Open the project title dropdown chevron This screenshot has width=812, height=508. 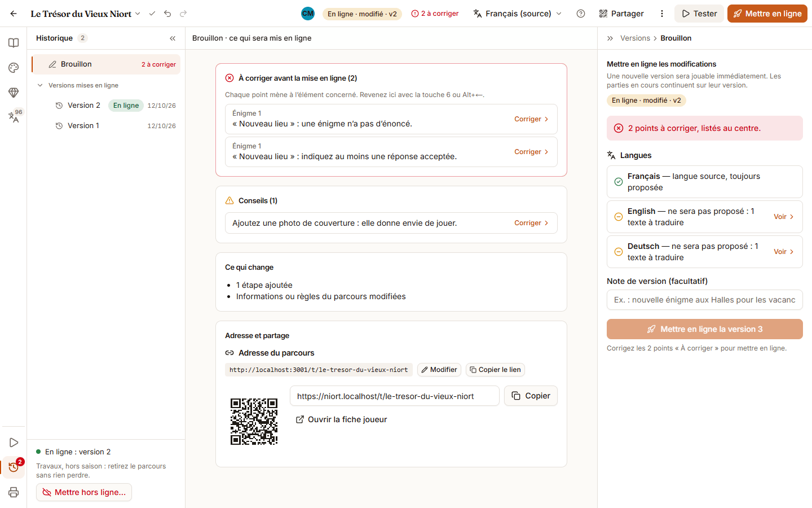point(138,14)
